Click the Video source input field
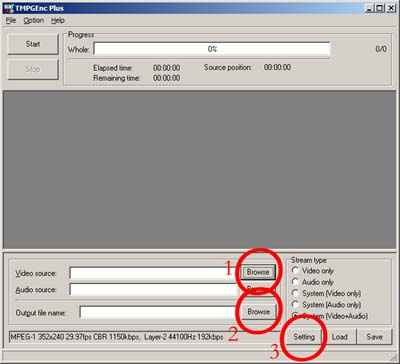Viewport: 400px width, 364px height. tap(154, 273)
